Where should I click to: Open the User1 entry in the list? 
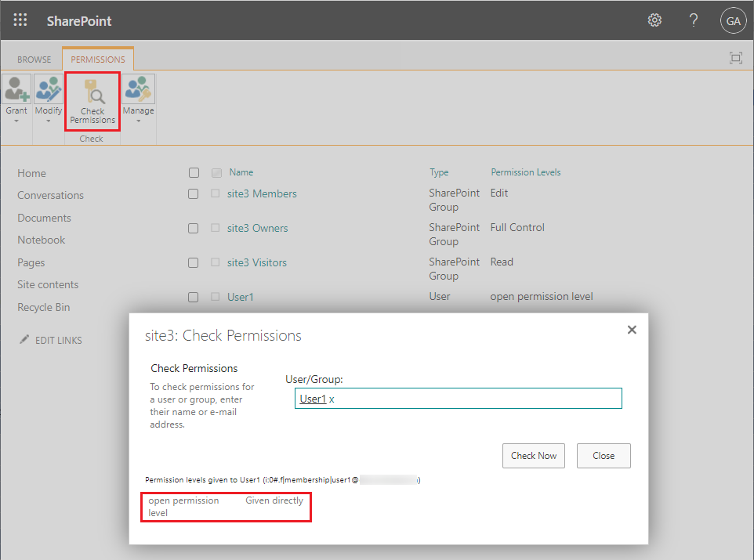click(x=241, y=297)
